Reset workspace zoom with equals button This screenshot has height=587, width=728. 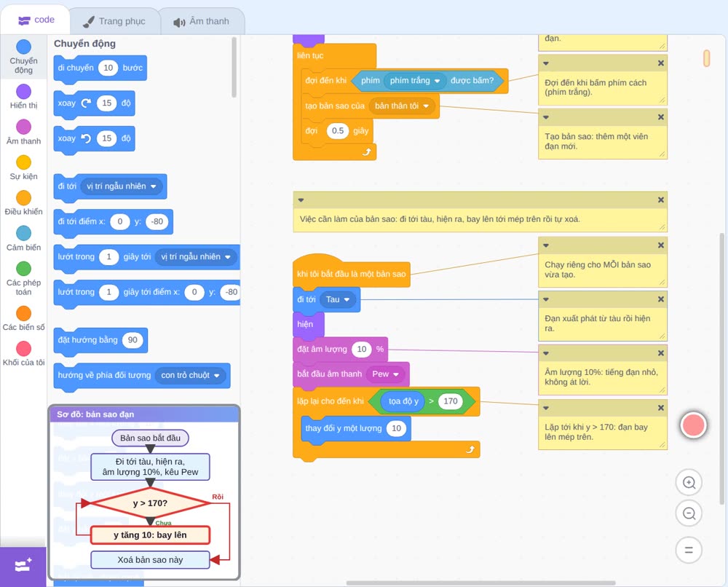pyautogui.click(x=689, y=550)
